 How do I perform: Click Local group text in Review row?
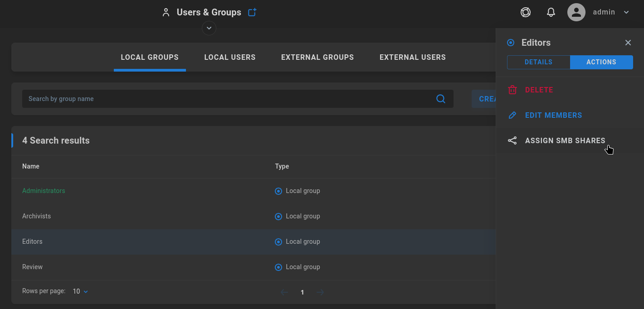tap(303, 267)
